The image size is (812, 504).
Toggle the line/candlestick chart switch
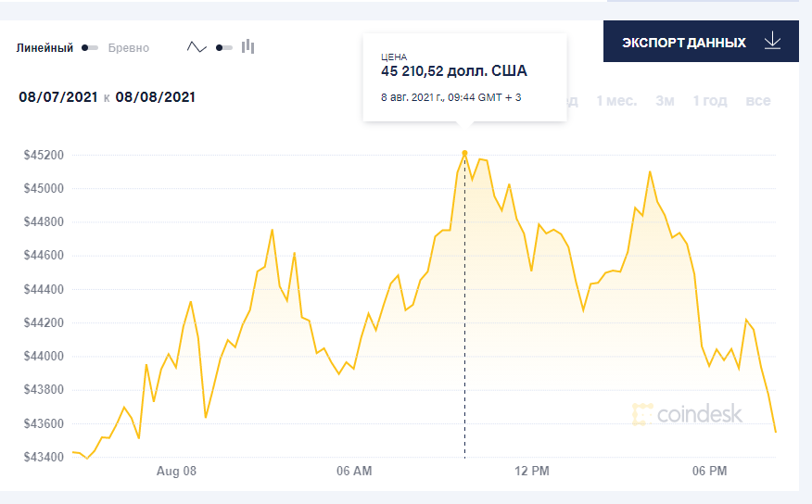[223, 47]
